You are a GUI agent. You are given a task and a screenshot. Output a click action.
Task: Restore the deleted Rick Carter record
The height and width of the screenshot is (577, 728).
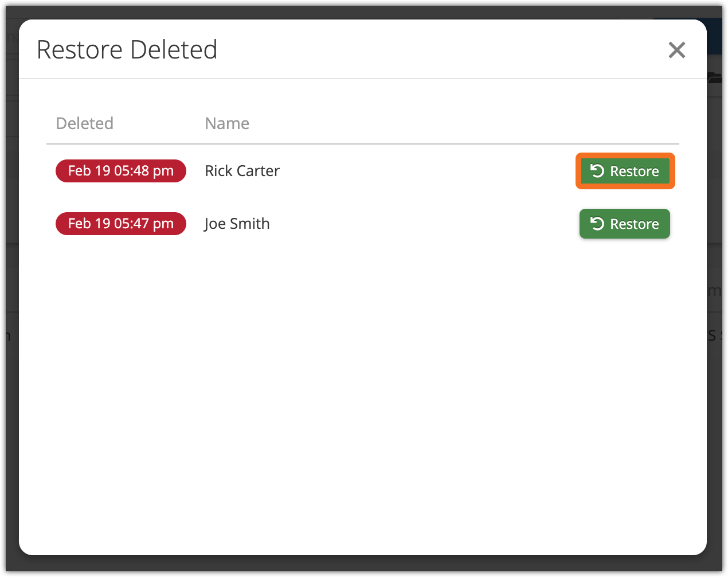point(625,171)
